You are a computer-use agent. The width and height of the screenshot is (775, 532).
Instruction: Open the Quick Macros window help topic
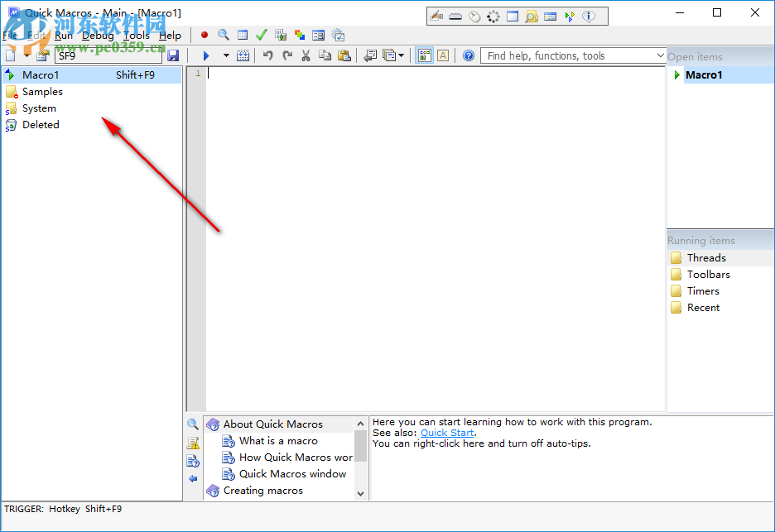[x=292, y=474]
